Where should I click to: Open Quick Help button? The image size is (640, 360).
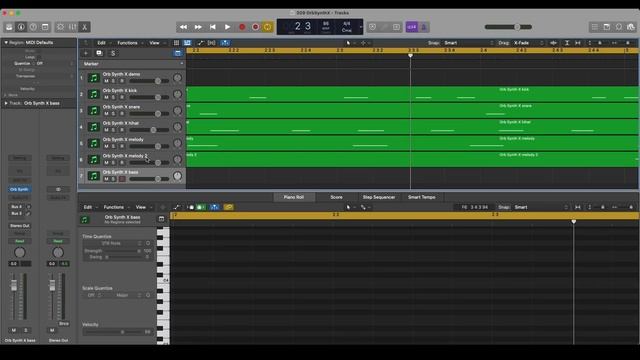(x=33, y=27)
